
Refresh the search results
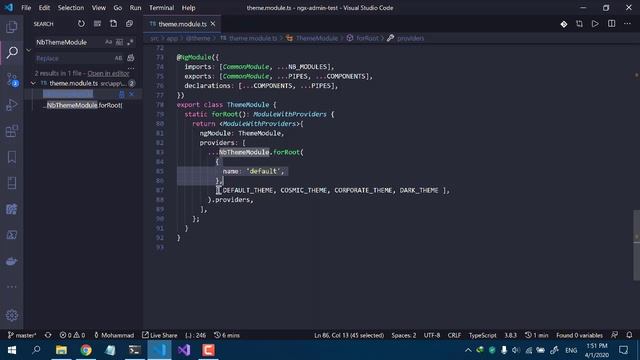coord(81,24)
